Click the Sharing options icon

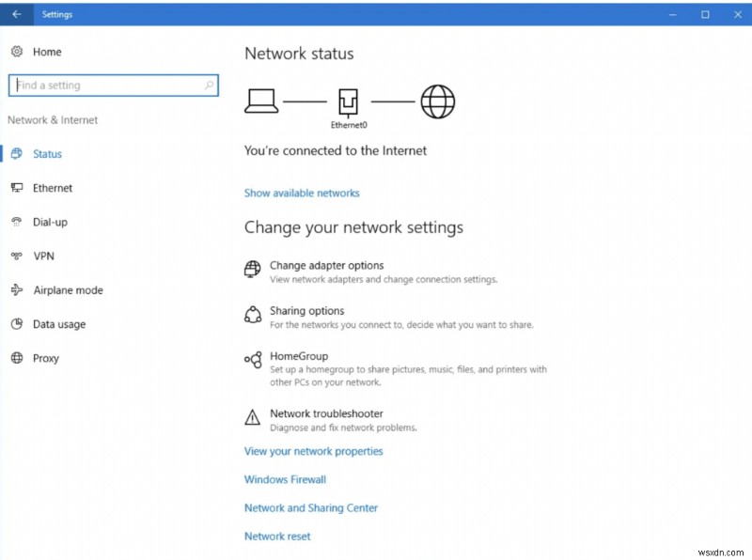(251, 315)
